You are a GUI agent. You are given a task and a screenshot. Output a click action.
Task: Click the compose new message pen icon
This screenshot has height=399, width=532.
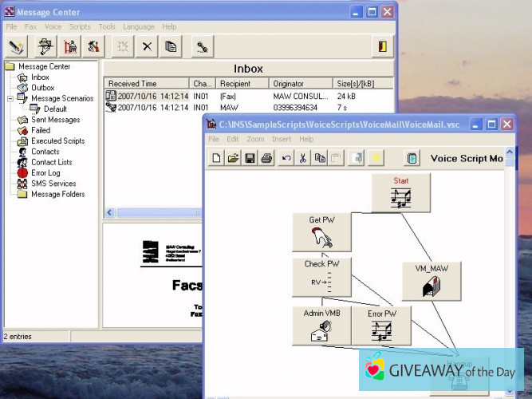pos(18,47)
